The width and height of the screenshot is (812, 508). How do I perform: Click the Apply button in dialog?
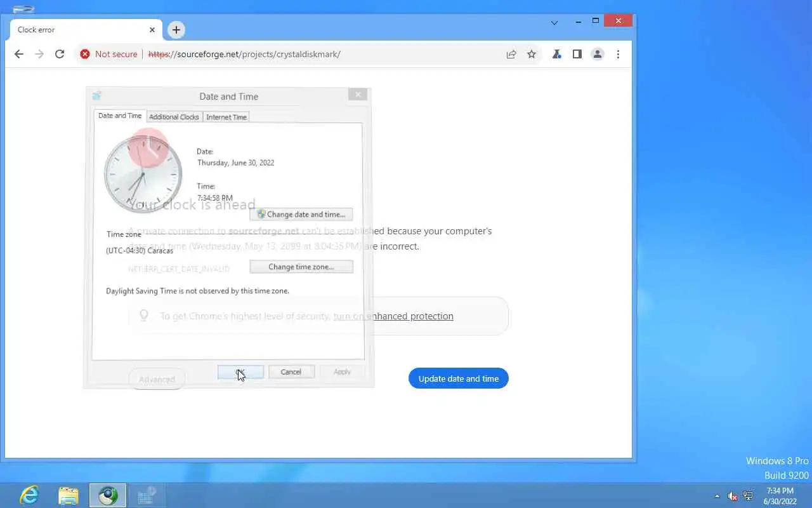342,372
